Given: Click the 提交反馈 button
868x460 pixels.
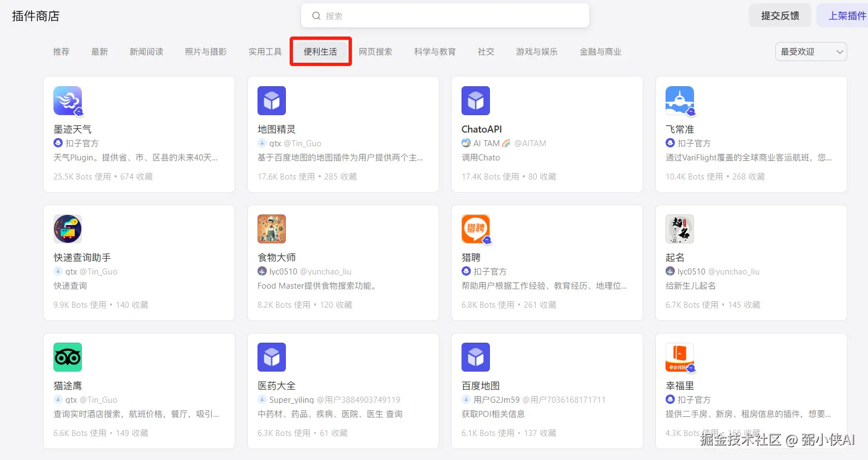Looking at the screenshot, I should tap(780, 16).
